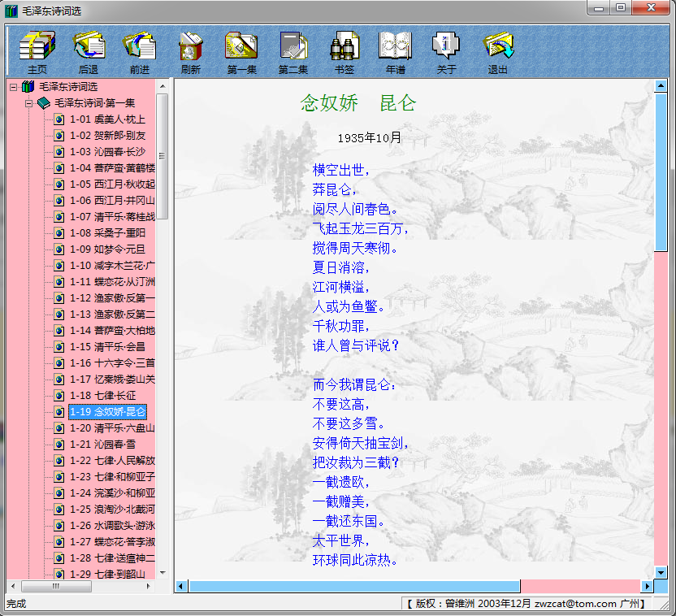Click page icon beside 1-19 念奴娇·昆仑

(59, 412)
